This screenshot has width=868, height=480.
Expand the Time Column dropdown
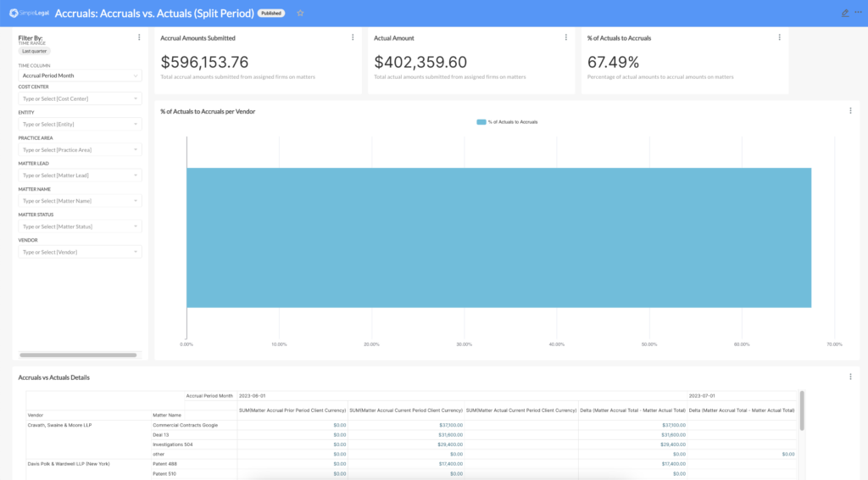[x=80, y=75]
